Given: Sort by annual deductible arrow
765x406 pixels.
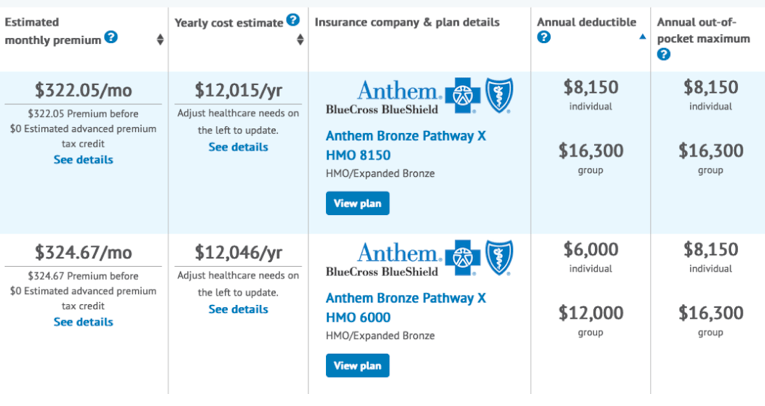Looking at the screenshot, I should [x=642, y=36].
